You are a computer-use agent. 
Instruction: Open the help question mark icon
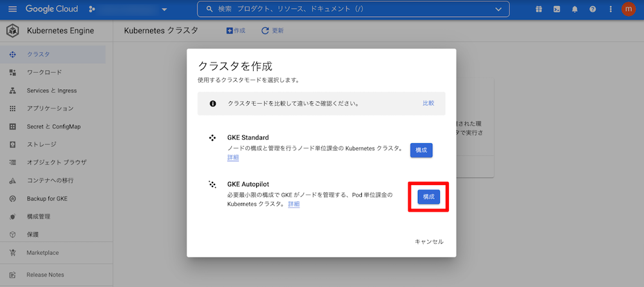[x=592, y=8]
